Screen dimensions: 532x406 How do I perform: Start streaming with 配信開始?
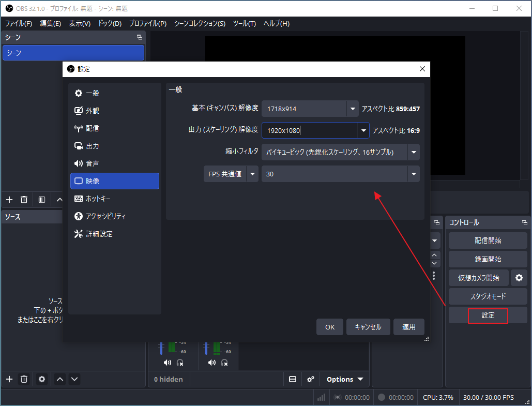point(487,240)
